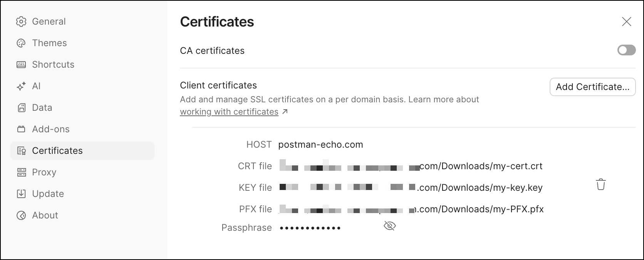Click the Proxy server icon
The height and width of the screenshot is (260, 644).
21,172
